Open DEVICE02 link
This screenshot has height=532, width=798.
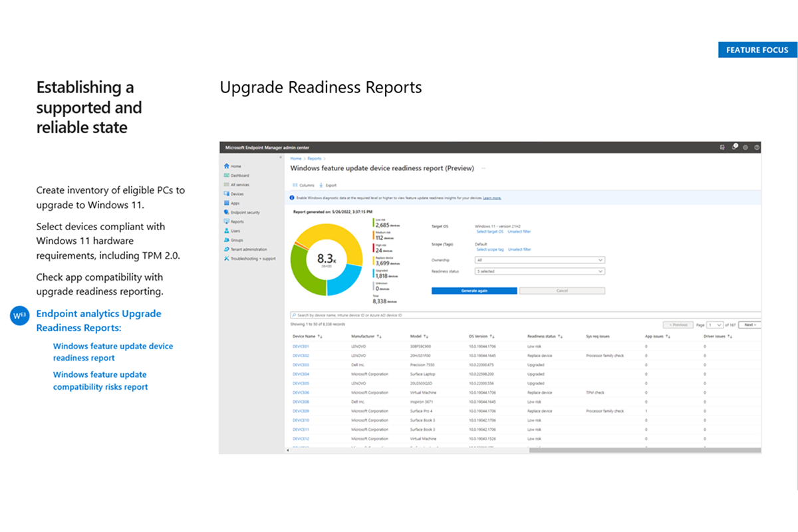point(301,356)
